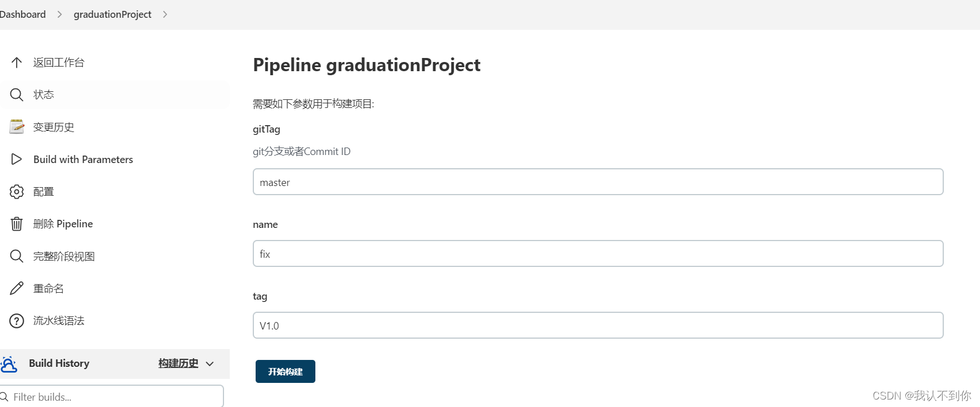Click the magnifier icon for 完整阶段视图

(17, 256)
